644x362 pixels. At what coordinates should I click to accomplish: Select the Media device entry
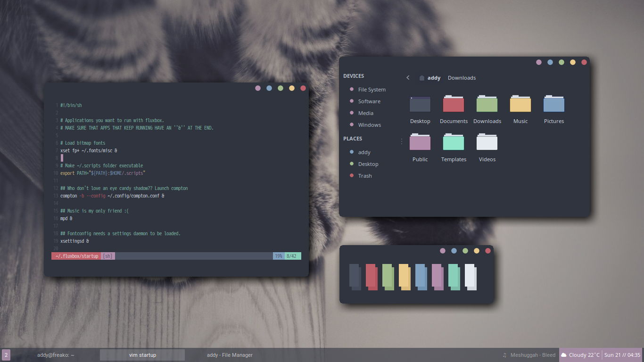pos(365,113)
